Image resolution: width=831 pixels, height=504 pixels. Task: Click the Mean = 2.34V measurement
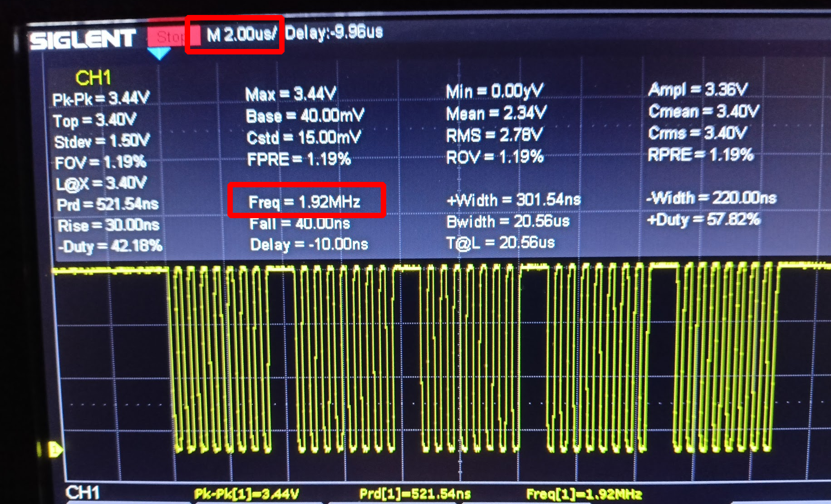496,113
